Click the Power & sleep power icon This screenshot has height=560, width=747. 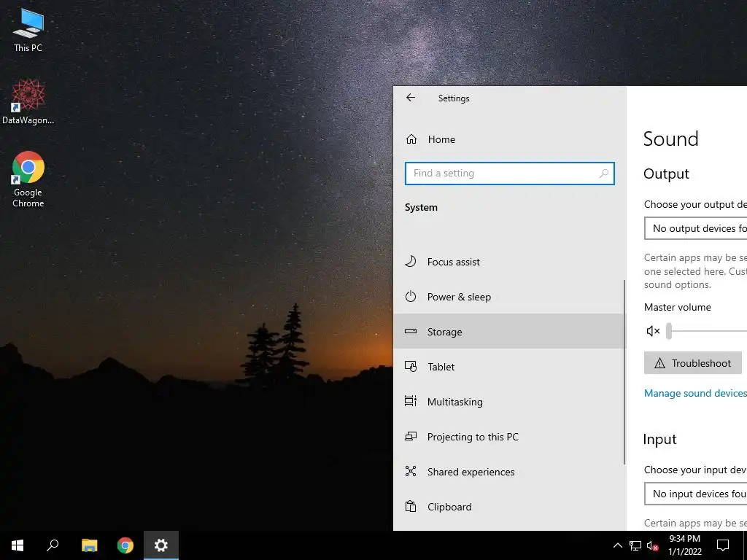pyautogui.click(x=411, y=296)
